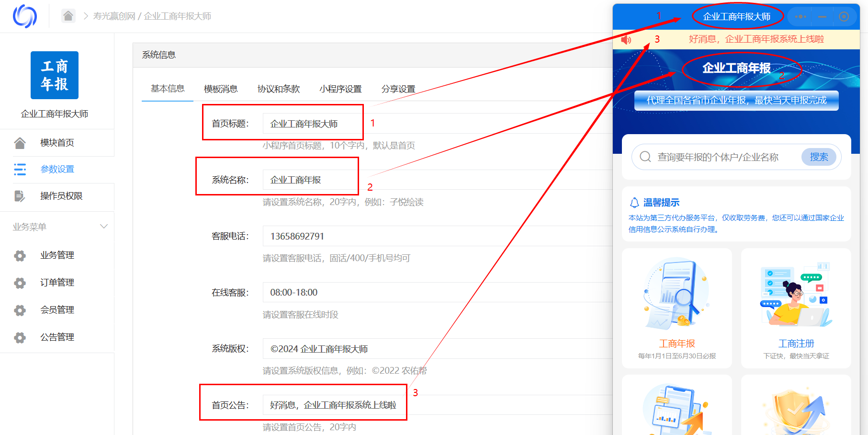
Task: Click the preview banner heading 企业工商年报
Action: [737, 68]
